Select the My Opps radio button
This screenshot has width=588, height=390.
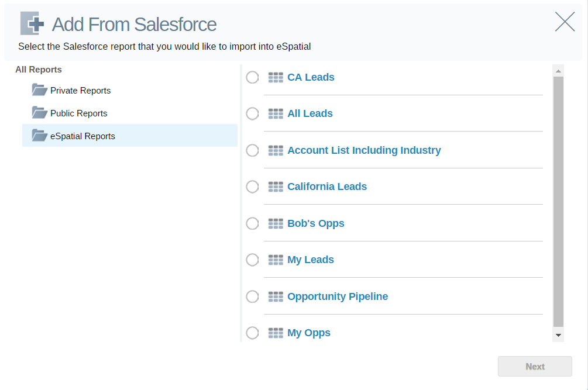(252, 333)
